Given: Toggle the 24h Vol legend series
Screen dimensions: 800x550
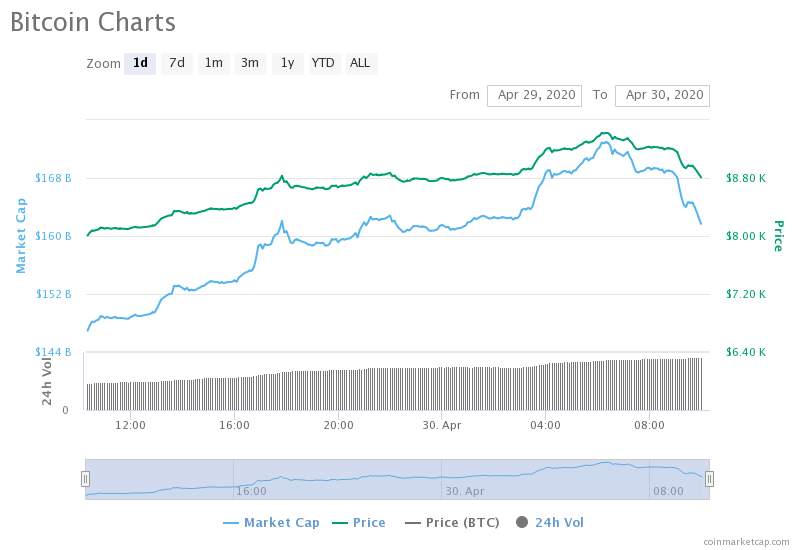Looking at the screenshot, I should pyautogui.click(x=550, y=522).
